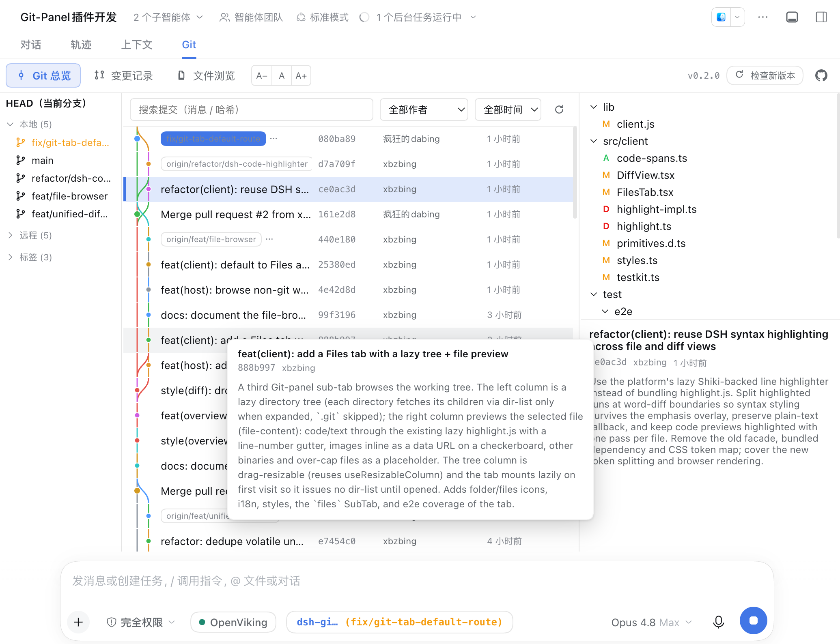Expand 1 个后台任务运行中 dropdown
The width and height of the screenshot is (840, 644).
click(425, 17)
